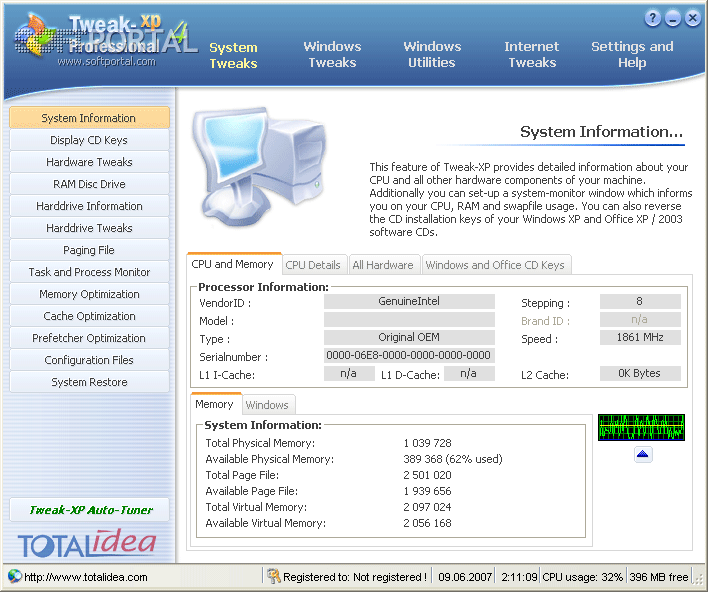Open the Windows Utilities section
Image resolution: width=708 pixels, height=592 pixels.
pos(432,54)
